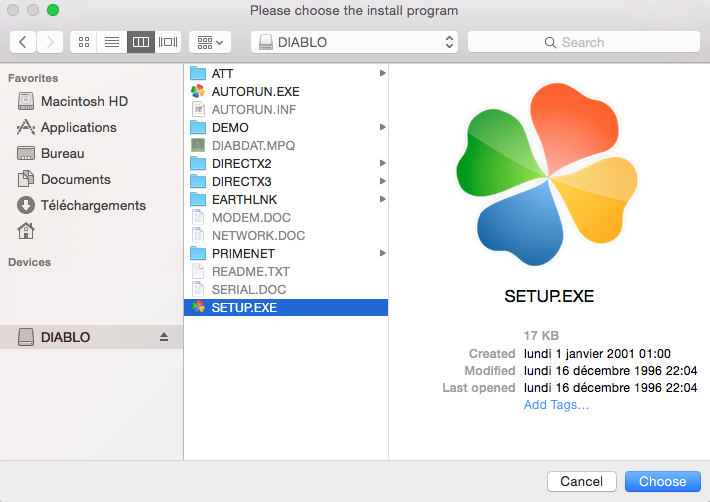
Task: Cancel the file chooser dialog
Action: point(581,481)
